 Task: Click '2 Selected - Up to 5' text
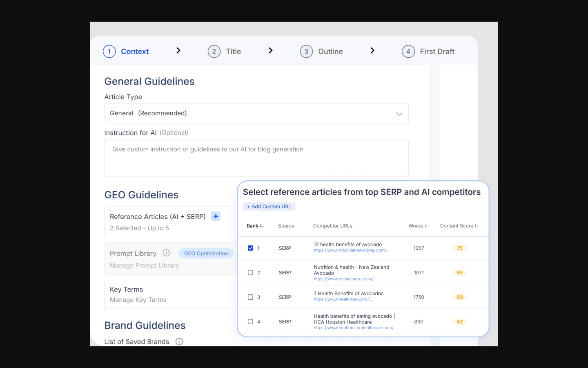pyautogui.click(x=139, y=228)
